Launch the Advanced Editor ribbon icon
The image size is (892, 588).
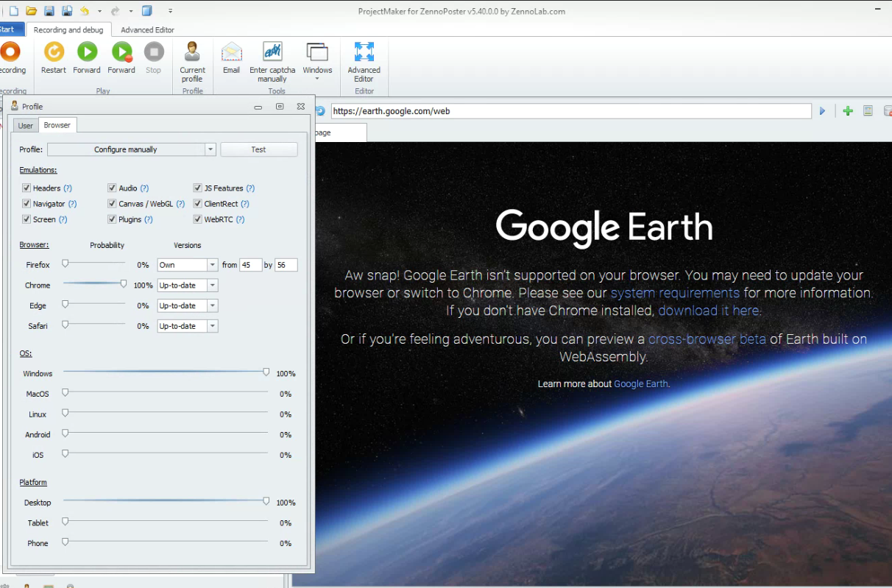coord(364,52)
